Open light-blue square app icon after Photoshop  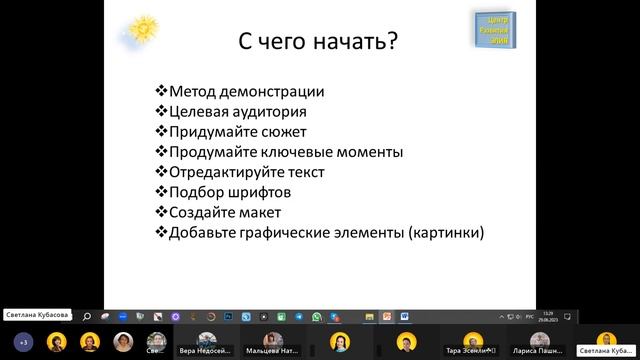point(246,317)
